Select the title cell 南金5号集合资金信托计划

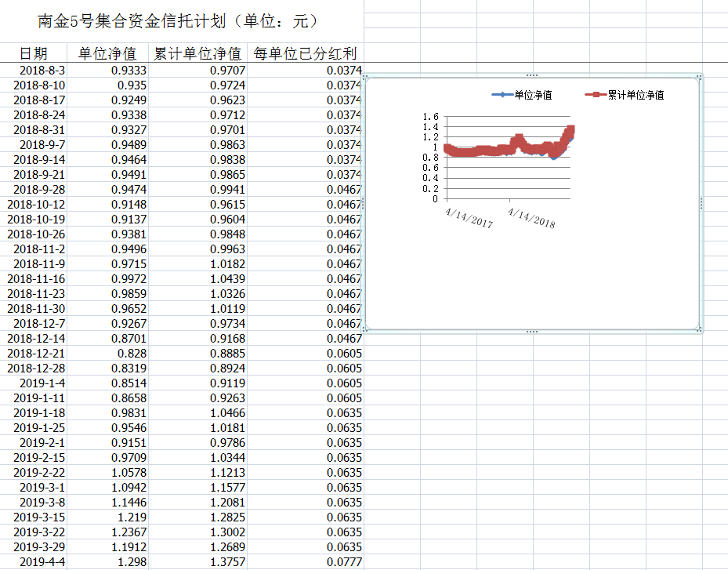pos(182,22)
